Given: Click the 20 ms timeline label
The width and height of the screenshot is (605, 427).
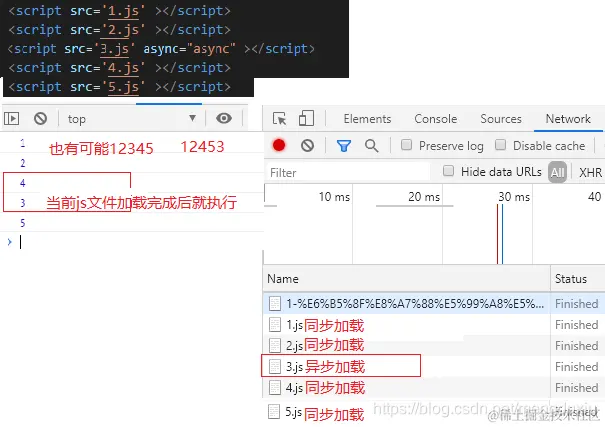Looking at the screenshot, I should 424,197.
